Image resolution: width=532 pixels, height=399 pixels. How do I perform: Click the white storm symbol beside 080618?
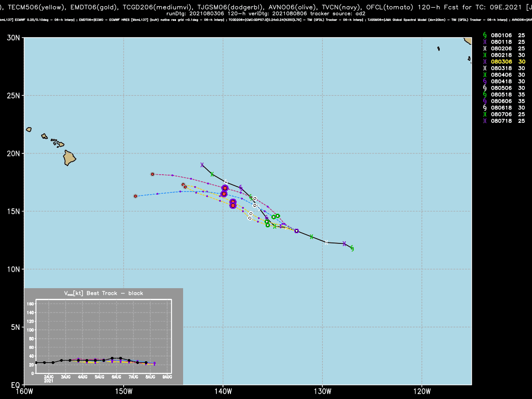(x=485, y=108)
